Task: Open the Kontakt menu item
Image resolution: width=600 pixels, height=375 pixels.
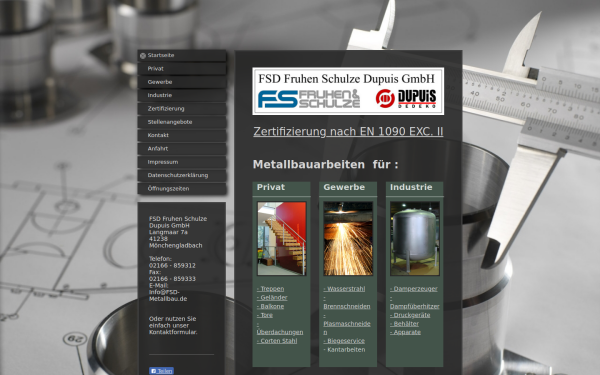Action: click(182, 135)
